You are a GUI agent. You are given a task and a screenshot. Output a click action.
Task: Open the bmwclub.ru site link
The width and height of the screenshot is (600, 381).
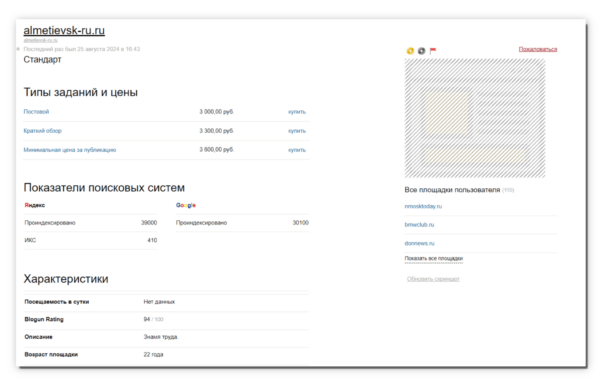click(x=419, y=225)
